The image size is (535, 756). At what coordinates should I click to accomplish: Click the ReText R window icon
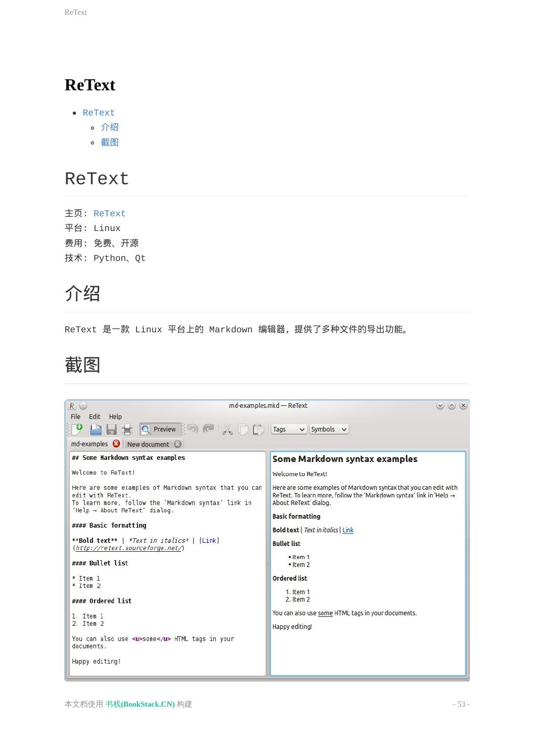pyautogui.click(x=72, y=406)
